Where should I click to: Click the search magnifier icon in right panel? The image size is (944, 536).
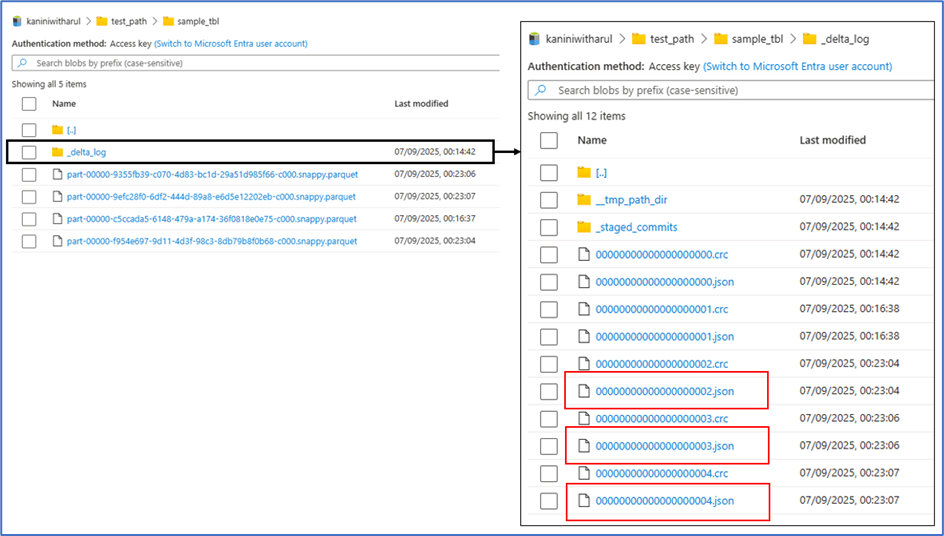(541, 90)
